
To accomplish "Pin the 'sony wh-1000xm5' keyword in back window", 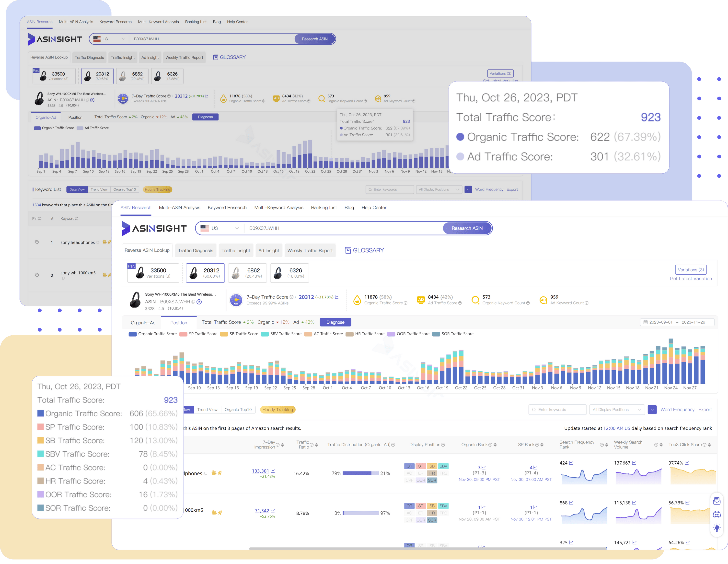I will coord(37,275).
